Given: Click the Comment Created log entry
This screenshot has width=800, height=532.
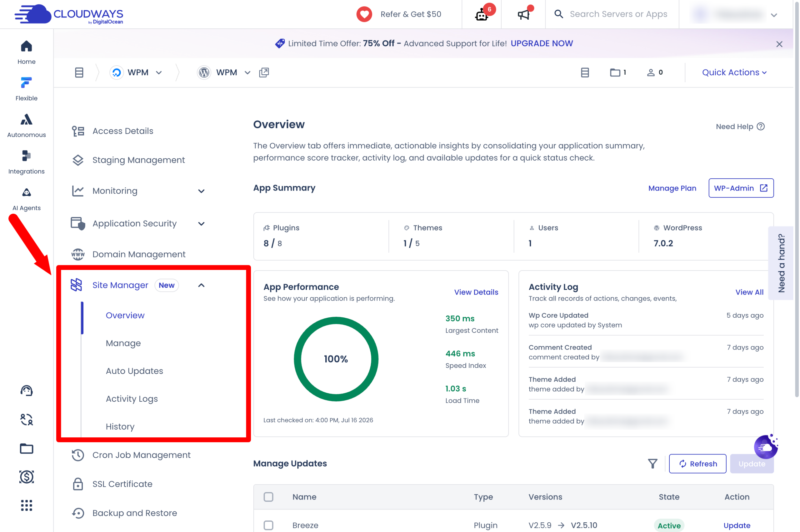Looking at the screenshot, I should click(x=646, y=352).
